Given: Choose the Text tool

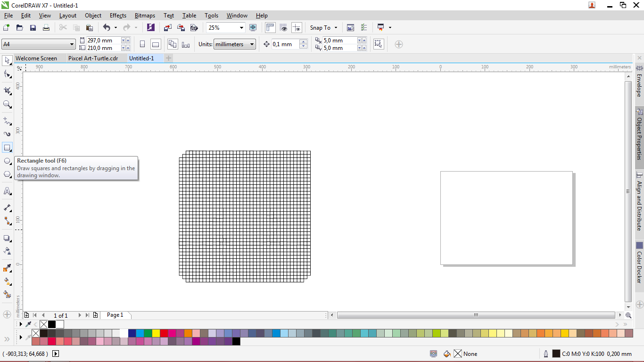Looking at the screenshot, I should click(7, 191).
